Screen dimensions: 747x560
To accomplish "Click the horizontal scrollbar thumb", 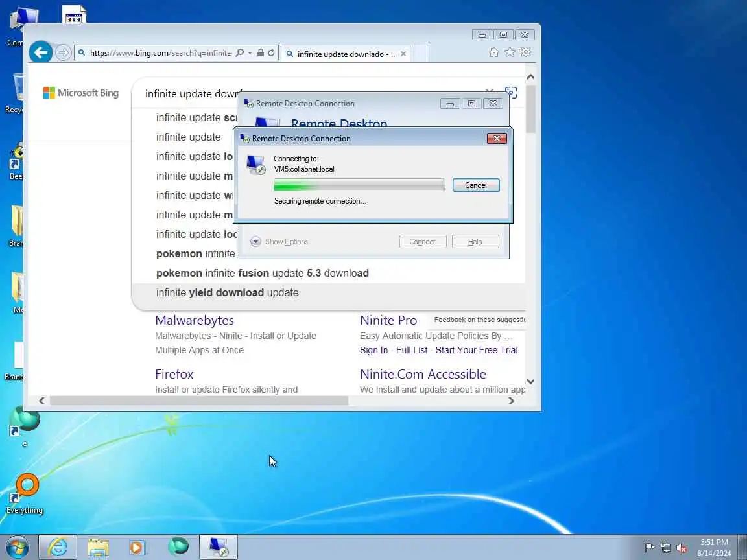I will click(x=199, y=401).
